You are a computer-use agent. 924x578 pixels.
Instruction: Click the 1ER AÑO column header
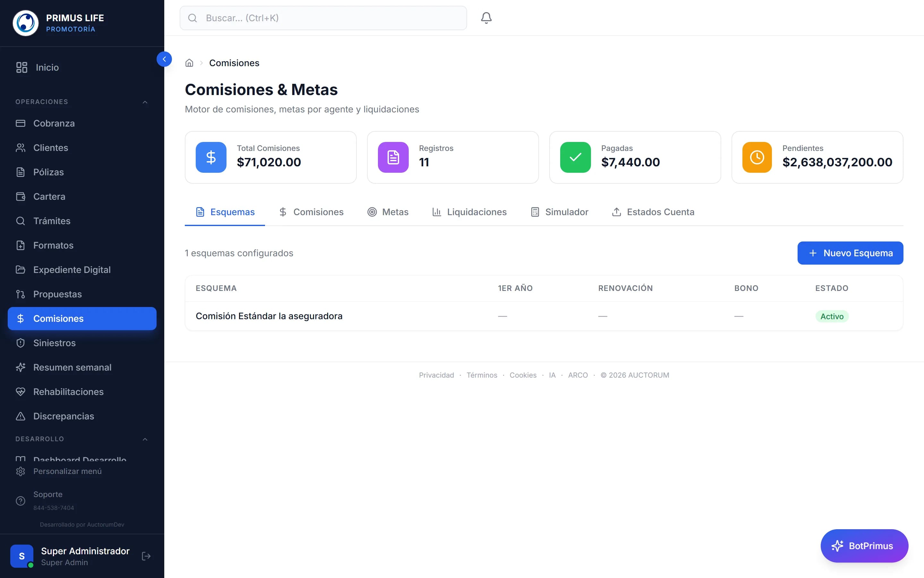point(515,288)
